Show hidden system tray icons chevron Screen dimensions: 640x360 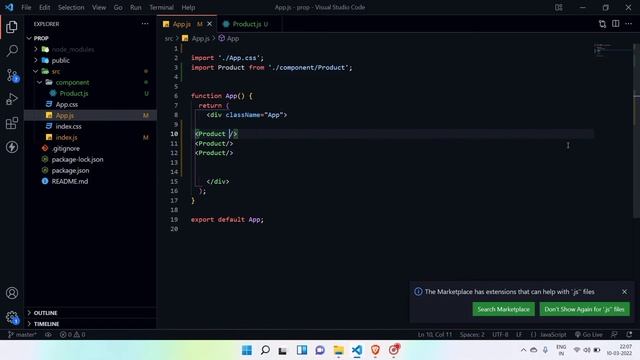coord(523,350)
